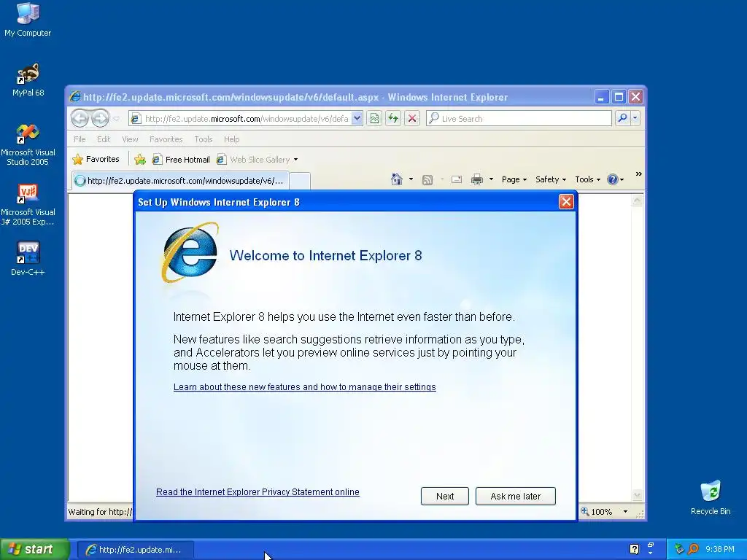Open Learn about these new features link
The width and height of the screenshot is (747, 560).
[x=304, y=387]
